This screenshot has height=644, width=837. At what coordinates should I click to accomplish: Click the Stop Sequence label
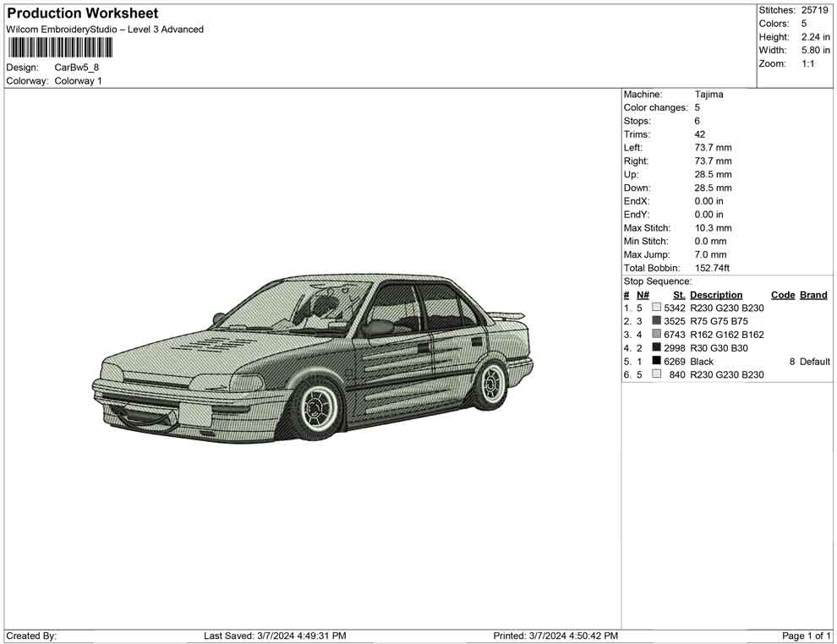(658, 281)
